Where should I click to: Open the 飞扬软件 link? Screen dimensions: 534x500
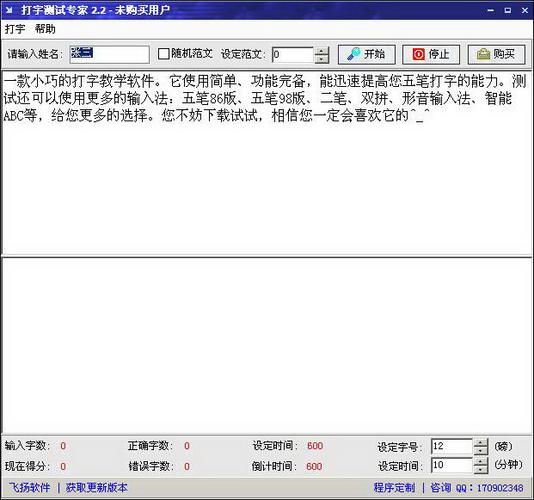30,488
